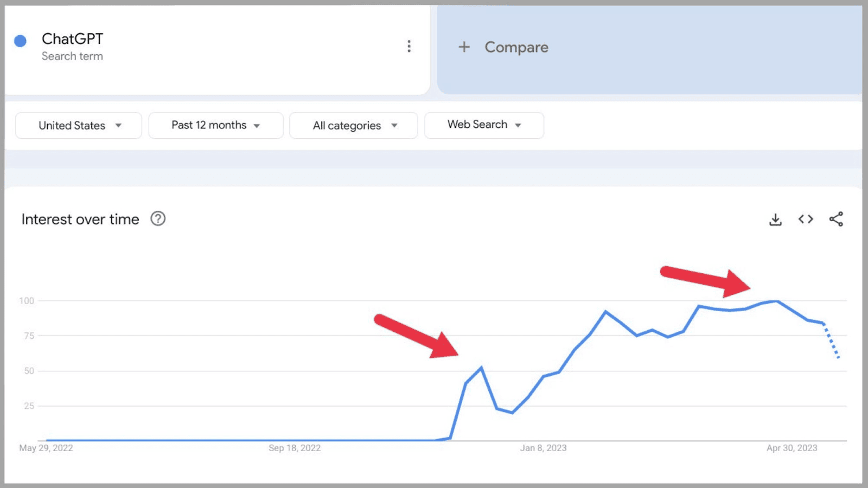Click the Jan 8, 2023 axis label
Screen dimensions: 868x488
tap(544, 448)
